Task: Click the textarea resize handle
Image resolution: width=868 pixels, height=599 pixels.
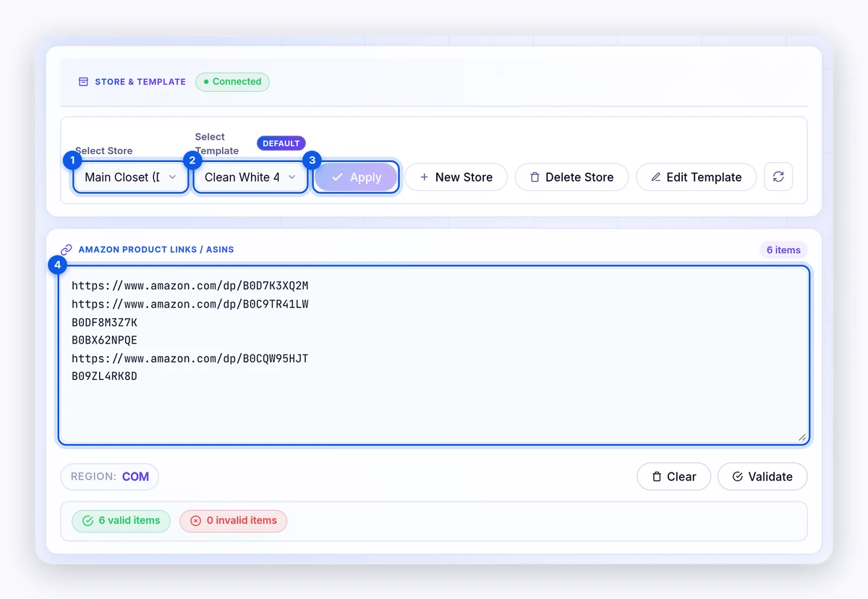Action: point(801,437)
